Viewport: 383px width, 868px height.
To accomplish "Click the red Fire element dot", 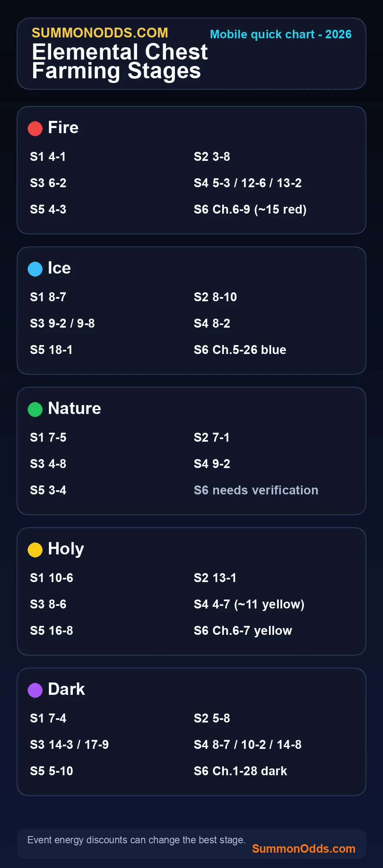I will coord(35,128).
